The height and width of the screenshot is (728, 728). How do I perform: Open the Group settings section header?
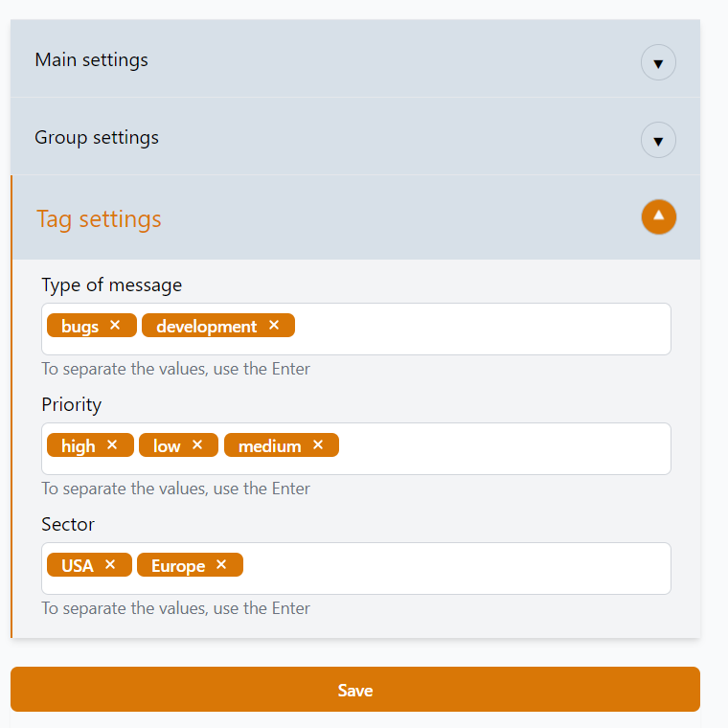(97, 138)
